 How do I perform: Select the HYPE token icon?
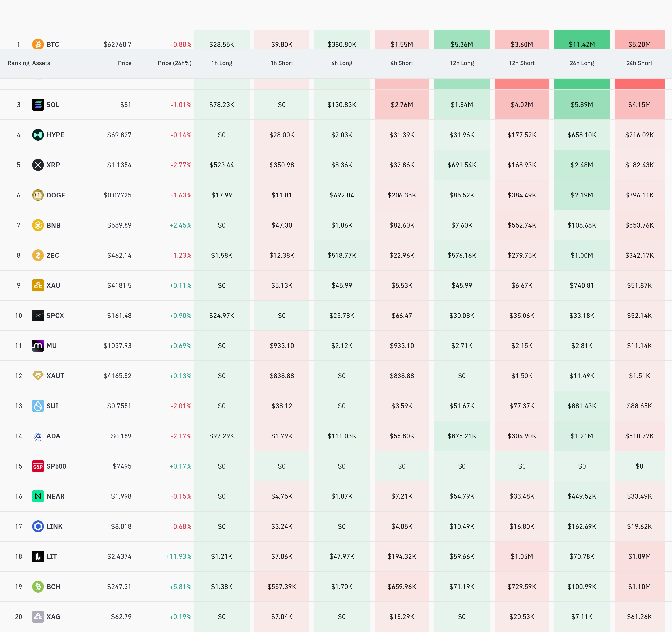(x=38, y=135)
